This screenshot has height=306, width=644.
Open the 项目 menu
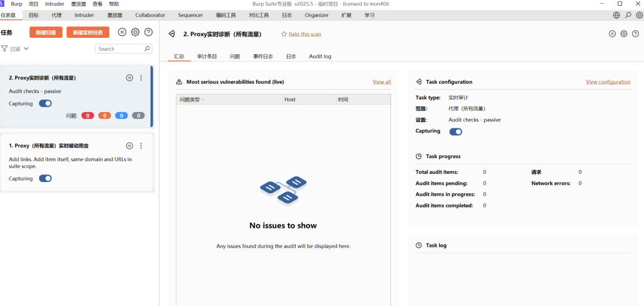(x=34, y=4)
